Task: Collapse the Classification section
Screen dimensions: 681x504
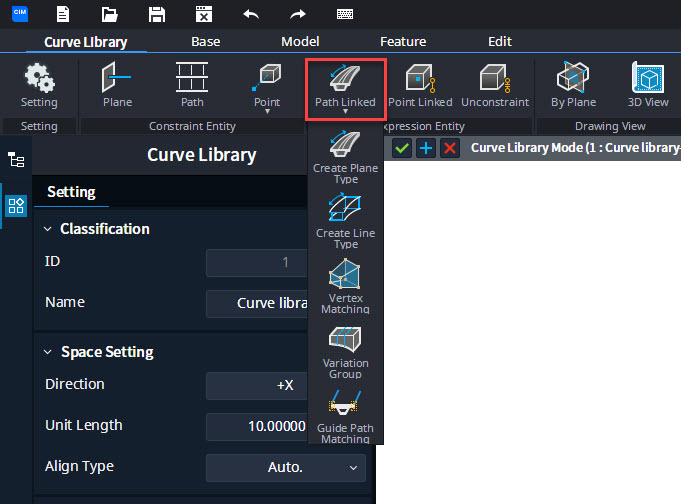Action: point(48,229)
